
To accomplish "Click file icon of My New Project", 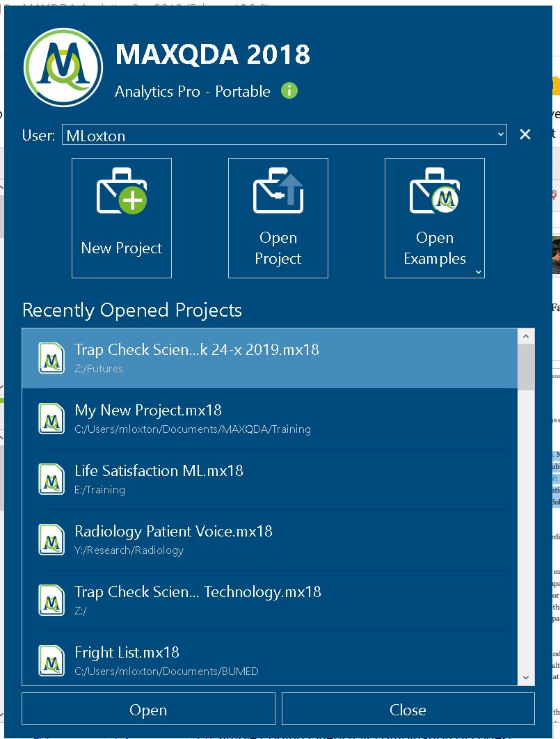I will point(51,418).
